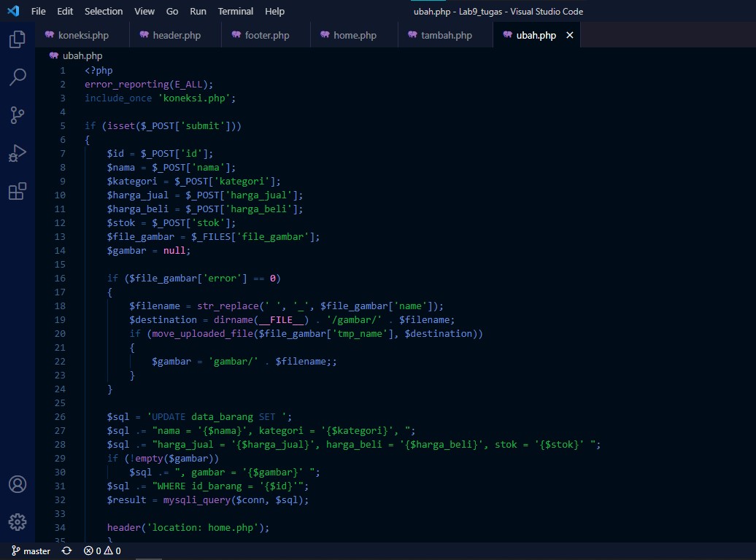Open the Terminal menu

[235, 11]
